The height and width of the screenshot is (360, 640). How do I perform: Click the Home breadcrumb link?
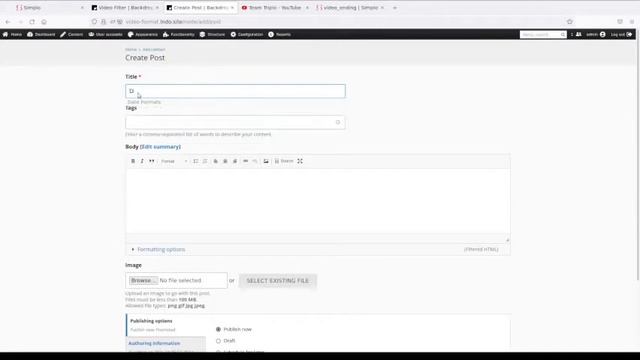pyautogui.click(x=131, y=50)
